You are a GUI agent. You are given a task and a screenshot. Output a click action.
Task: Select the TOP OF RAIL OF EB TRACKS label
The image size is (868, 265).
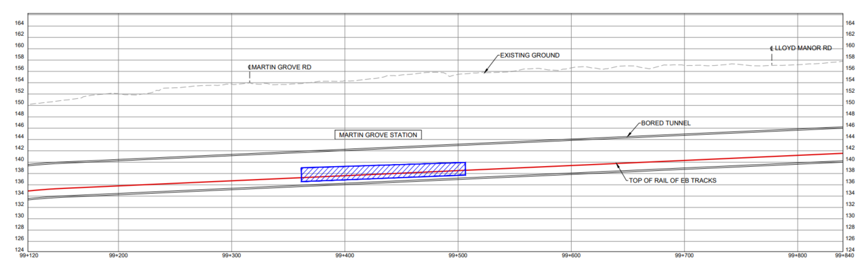pos(673,181)
